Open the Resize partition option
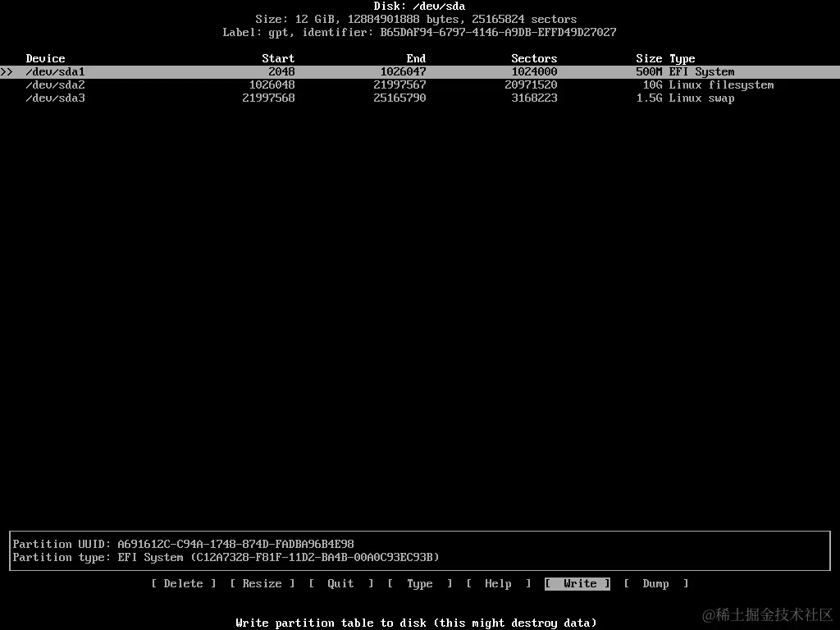 [262, 583]
